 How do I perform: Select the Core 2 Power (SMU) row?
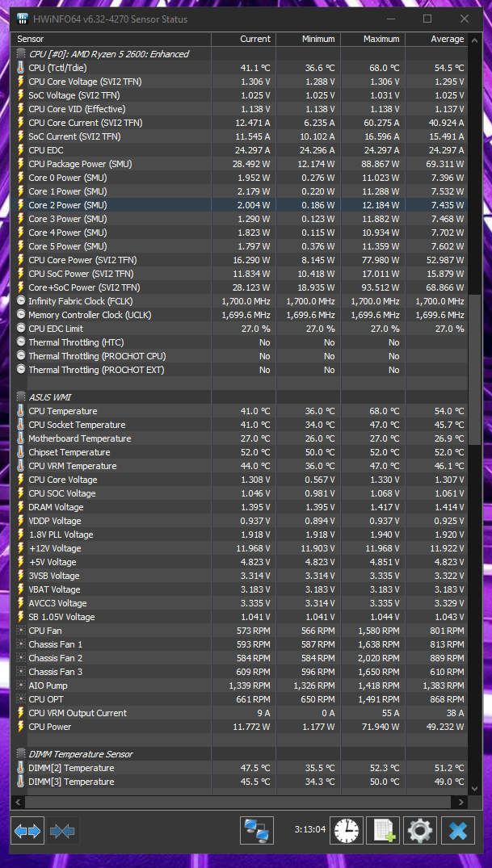coord(239,205)
